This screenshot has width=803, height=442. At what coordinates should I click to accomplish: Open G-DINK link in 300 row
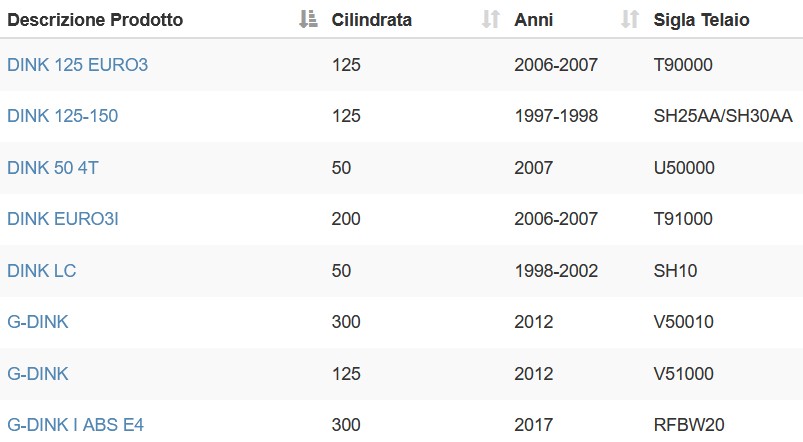pos(38,322)
